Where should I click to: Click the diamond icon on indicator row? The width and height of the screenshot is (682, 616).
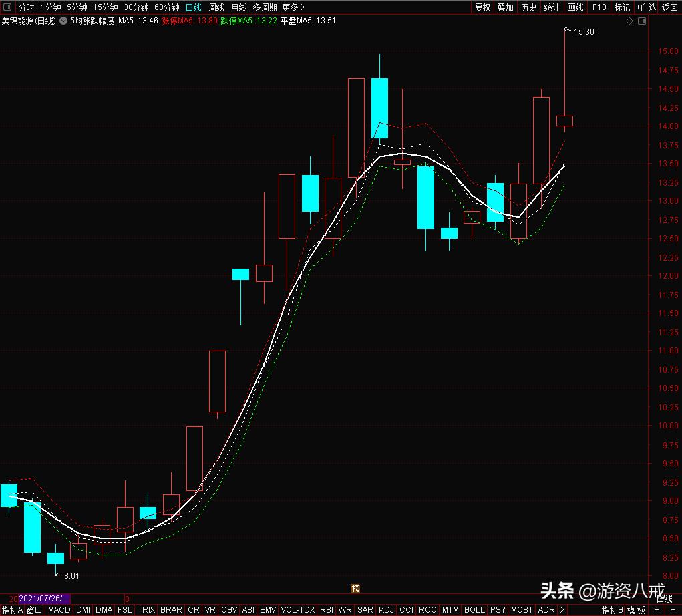click(x=629, y=21)
